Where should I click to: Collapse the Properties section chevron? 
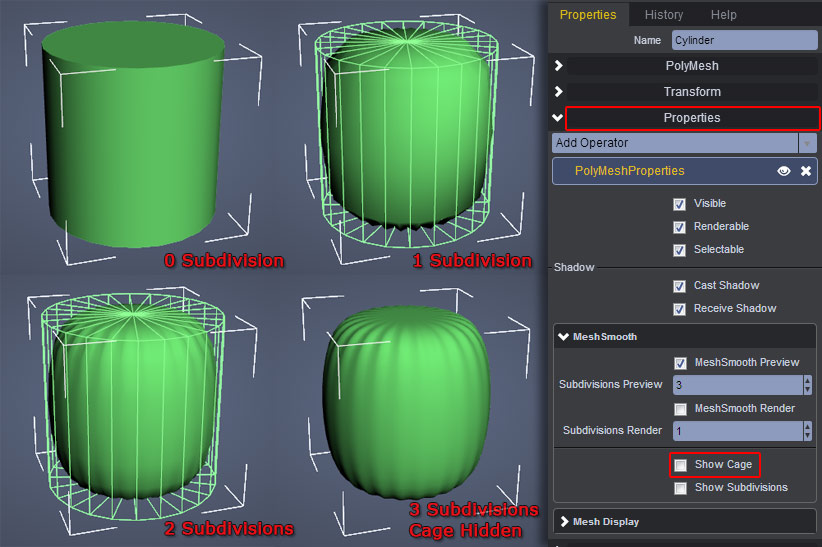(558, 117)
